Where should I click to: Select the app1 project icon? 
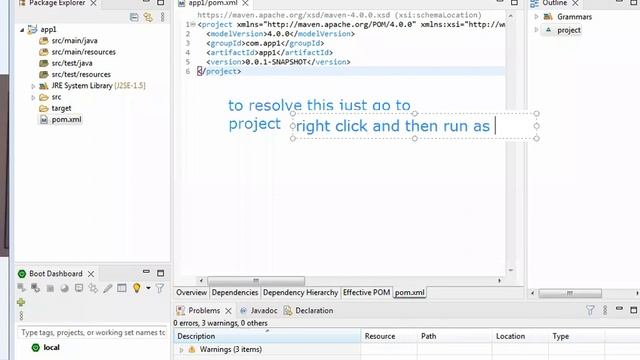32,29
